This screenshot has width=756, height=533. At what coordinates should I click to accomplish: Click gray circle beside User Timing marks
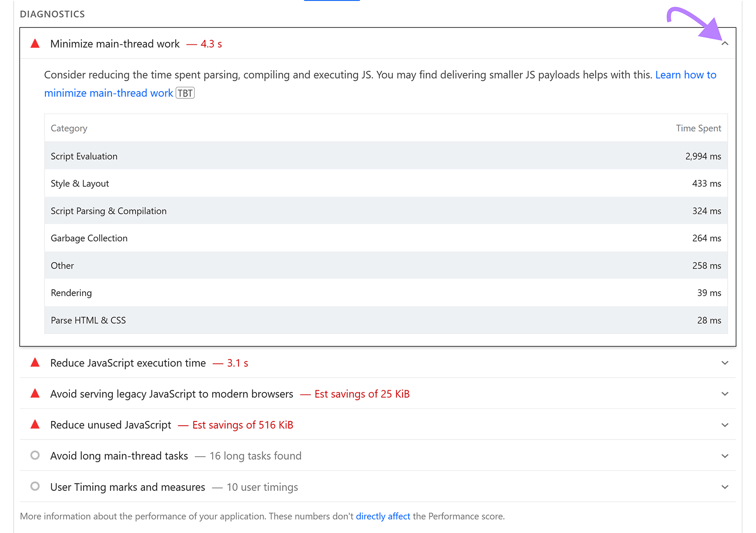[x=35, y=486]
